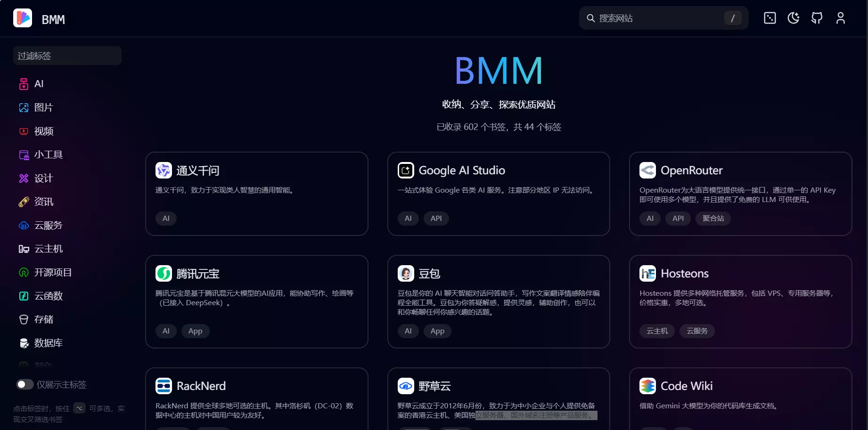
Task: Click the random site dice icon
Action: 770,18
